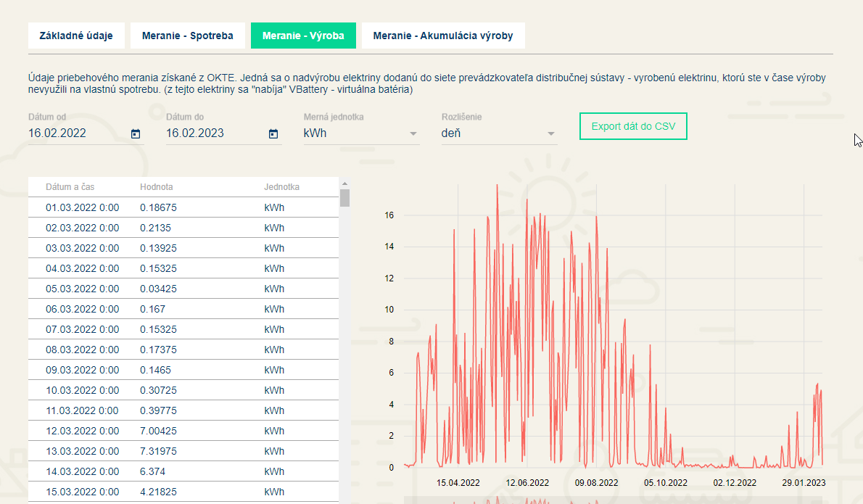Select the row dated 03.03.2022 0:00
The image size is (863, 504).
[x=183, y=248]
